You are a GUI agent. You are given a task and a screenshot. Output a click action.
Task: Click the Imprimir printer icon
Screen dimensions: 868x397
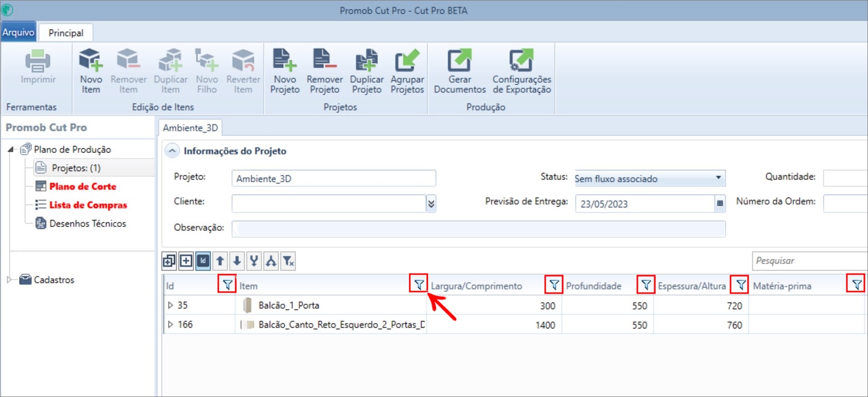(x=38, y=61)
